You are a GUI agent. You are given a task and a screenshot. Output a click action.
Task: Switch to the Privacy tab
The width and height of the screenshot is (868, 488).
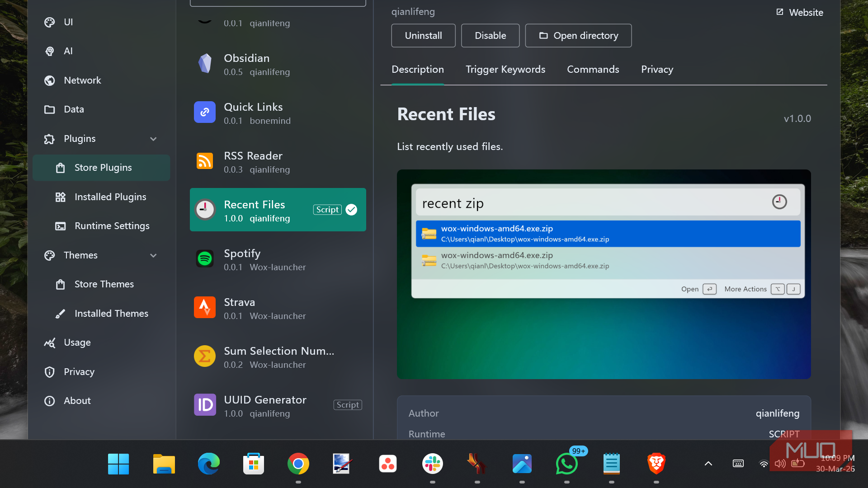657,70
